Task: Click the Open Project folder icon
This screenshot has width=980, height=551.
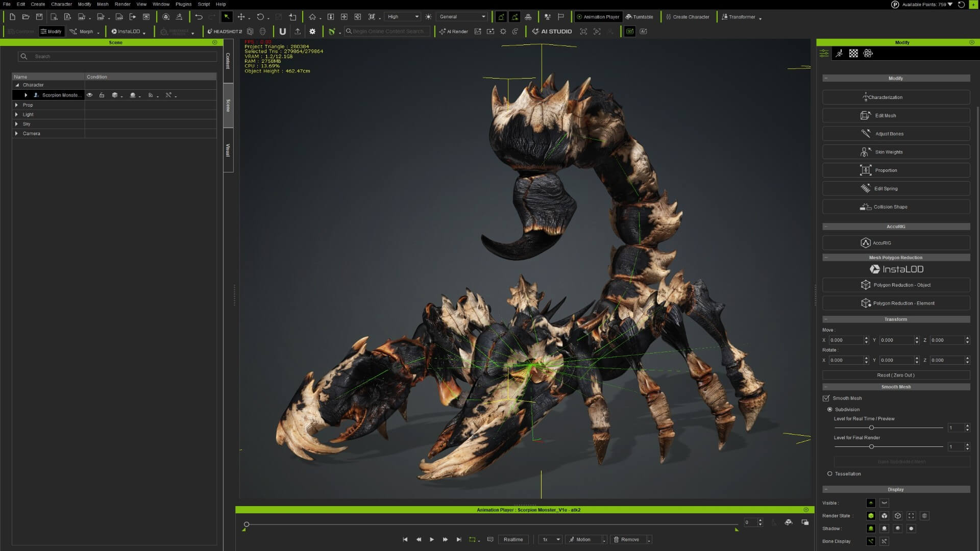Action: pyautogui.click(x=26, y=17)
